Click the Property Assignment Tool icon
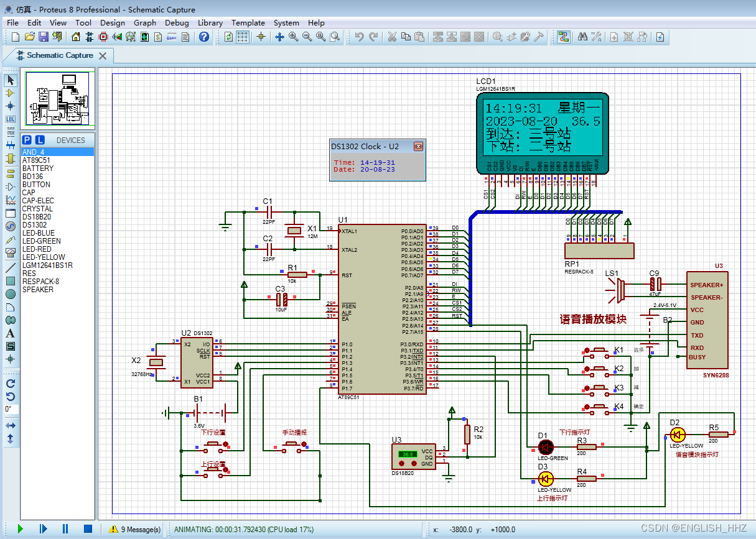 (597, 37)
